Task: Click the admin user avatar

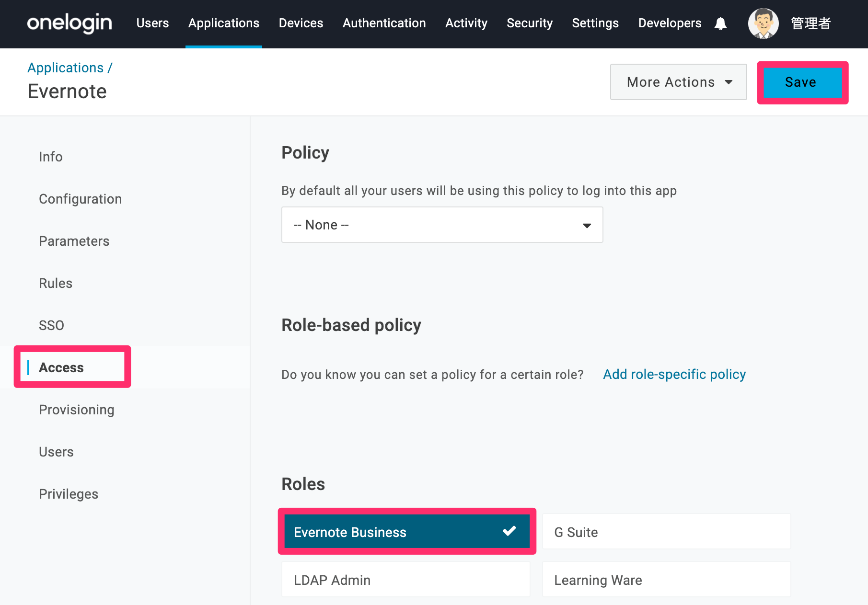Action: (763, 23)
